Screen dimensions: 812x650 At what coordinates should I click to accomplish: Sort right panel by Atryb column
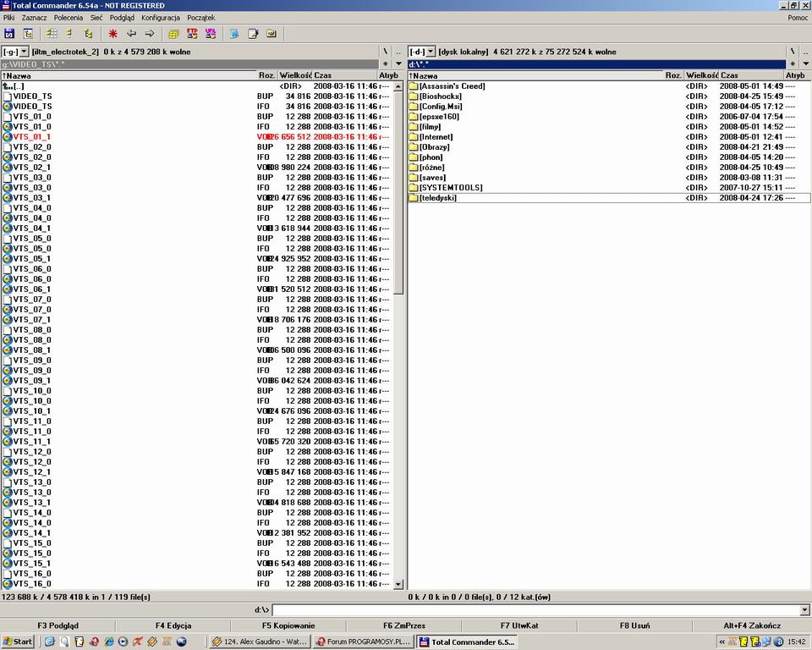(797, 75)
